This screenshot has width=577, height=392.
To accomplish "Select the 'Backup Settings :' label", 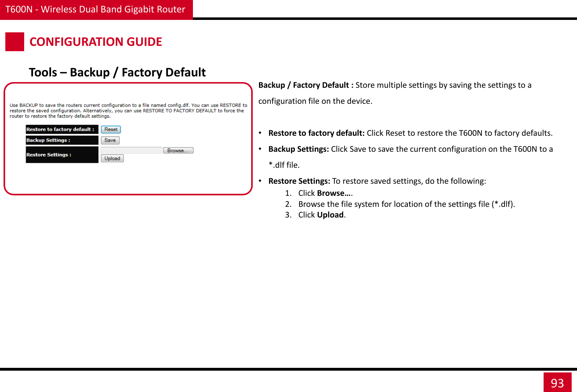I will click(62, 140).
